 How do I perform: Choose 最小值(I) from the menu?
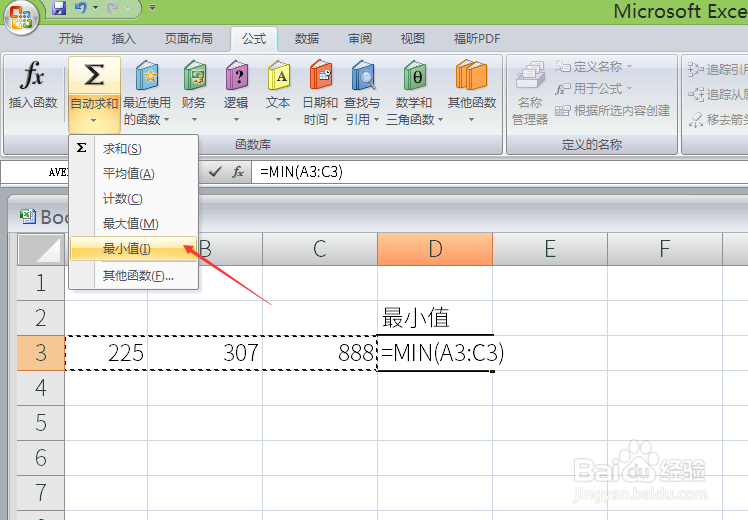tap(134, 249)
